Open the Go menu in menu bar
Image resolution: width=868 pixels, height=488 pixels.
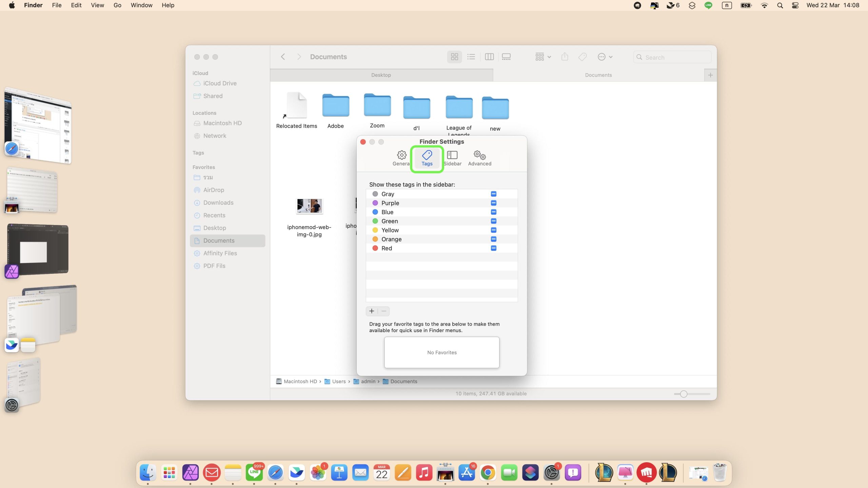click(117, 5)
